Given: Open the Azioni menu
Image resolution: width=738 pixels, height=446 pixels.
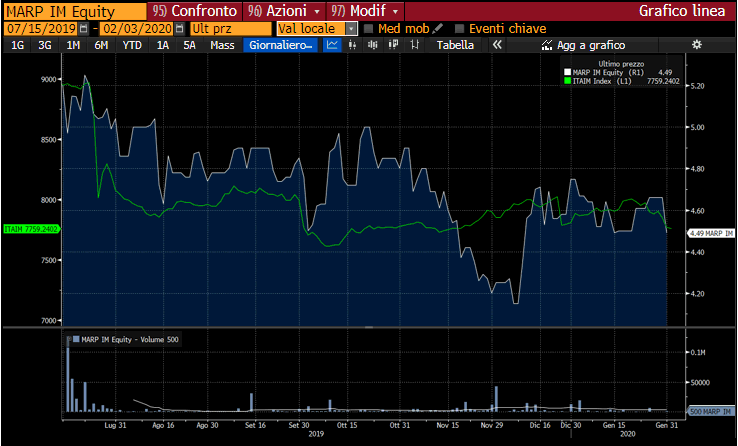Looking at the screenshot, I should (283, 10).
